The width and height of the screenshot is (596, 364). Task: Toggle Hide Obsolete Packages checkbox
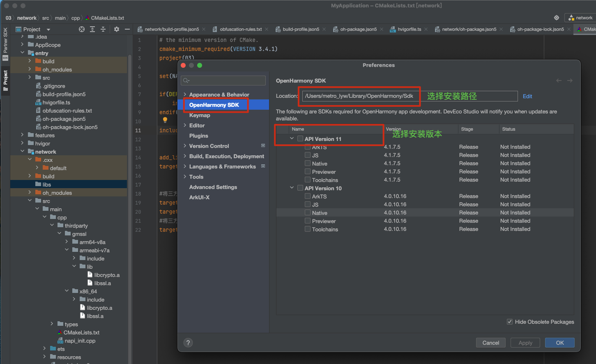pyautogui.click(x=510, y=322)
